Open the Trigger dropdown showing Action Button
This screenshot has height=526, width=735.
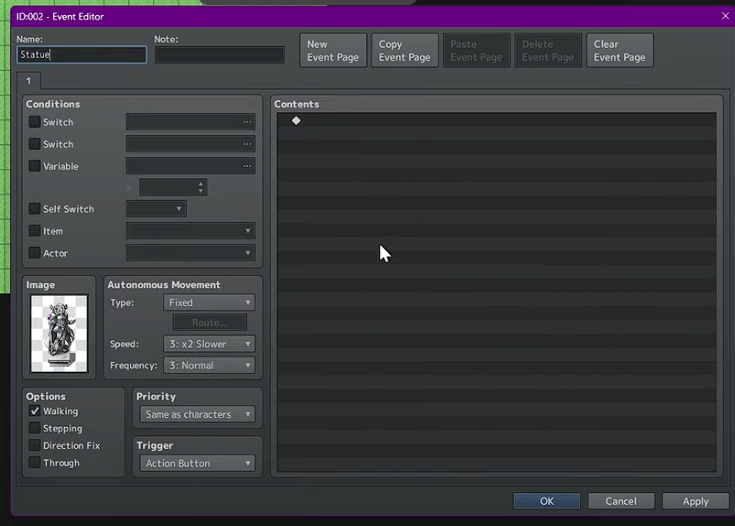198,463
